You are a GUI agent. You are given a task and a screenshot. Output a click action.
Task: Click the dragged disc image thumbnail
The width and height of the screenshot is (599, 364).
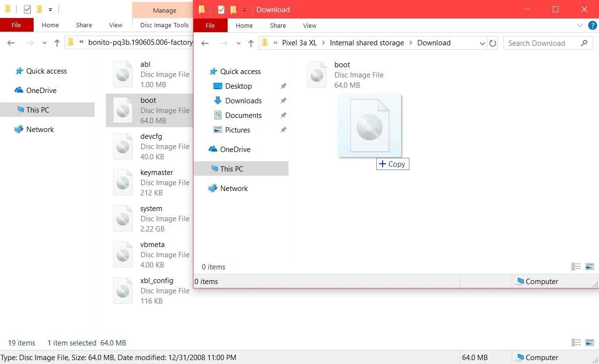pos(370,126)
